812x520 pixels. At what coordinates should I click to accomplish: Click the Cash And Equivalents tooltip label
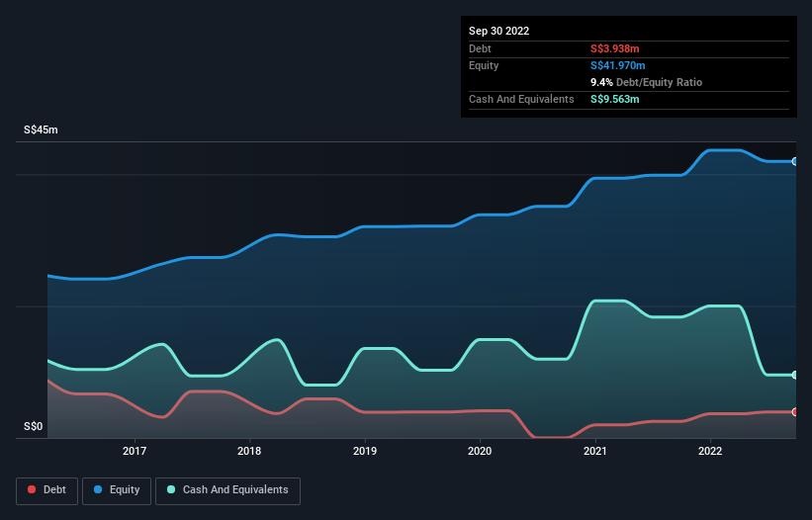[x=521, y=99]
